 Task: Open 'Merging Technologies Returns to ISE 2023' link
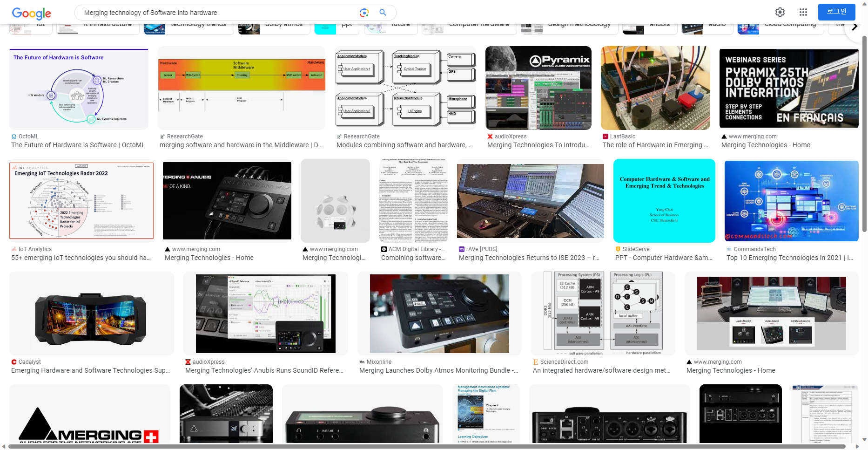click(x=529, y=258)
